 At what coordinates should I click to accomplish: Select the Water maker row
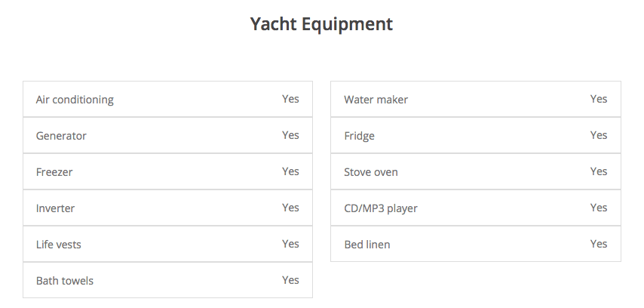tap(475, 100)
